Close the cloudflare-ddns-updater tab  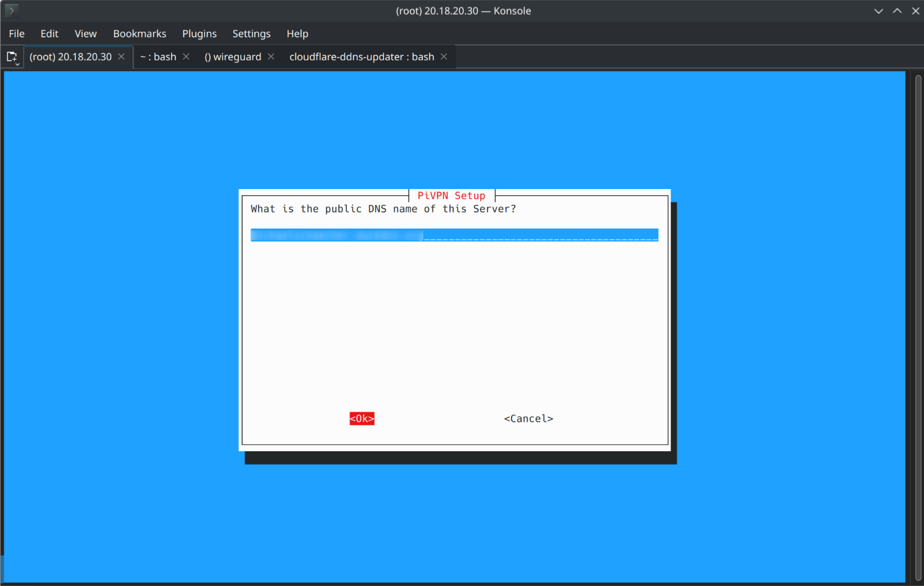pos(444,57)
